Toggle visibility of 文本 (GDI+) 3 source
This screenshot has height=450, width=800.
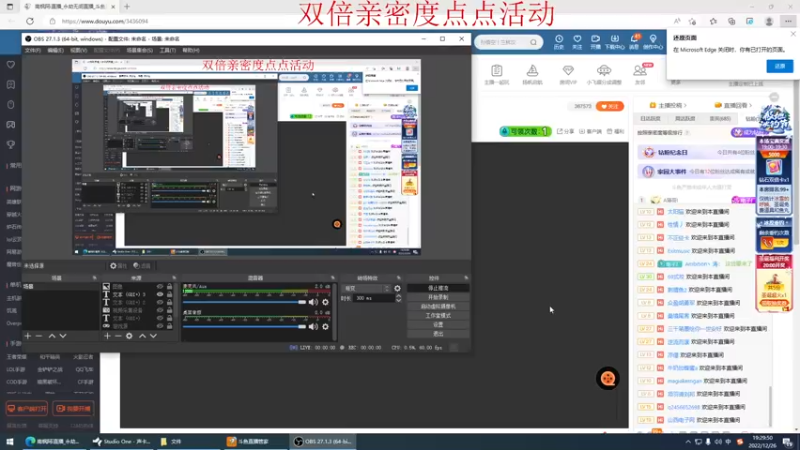(x=160, y=294)
